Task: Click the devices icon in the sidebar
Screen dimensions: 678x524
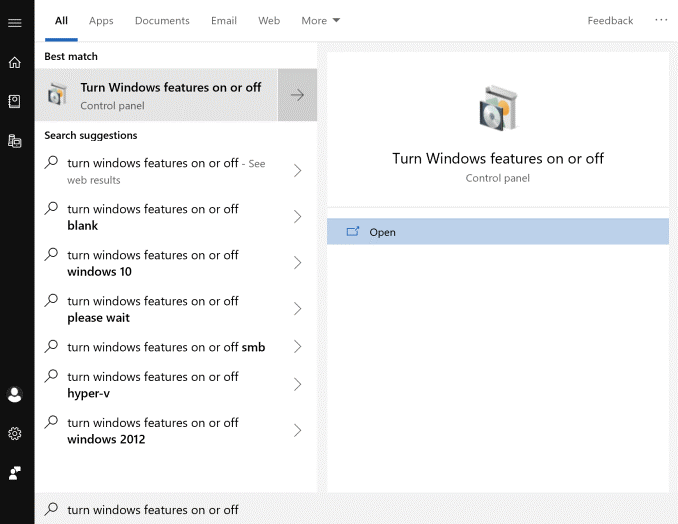Action: [x=15, y=141]
